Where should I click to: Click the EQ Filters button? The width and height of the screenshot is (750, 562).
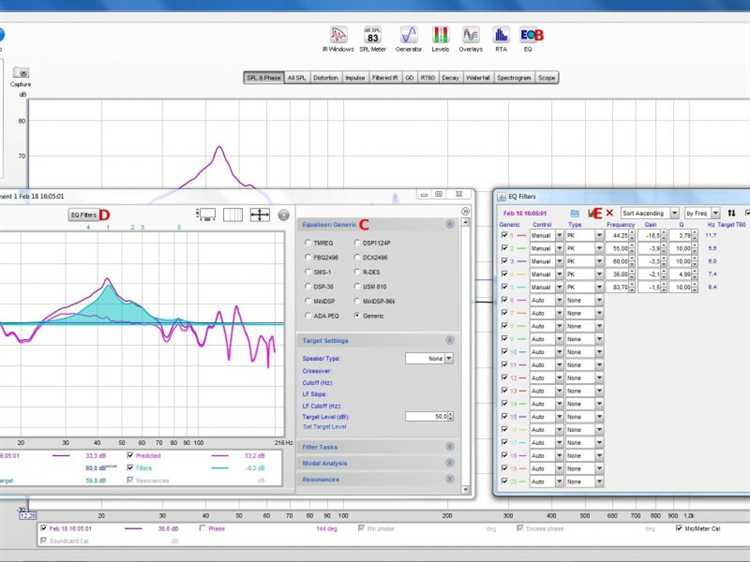tap(84, 215)
